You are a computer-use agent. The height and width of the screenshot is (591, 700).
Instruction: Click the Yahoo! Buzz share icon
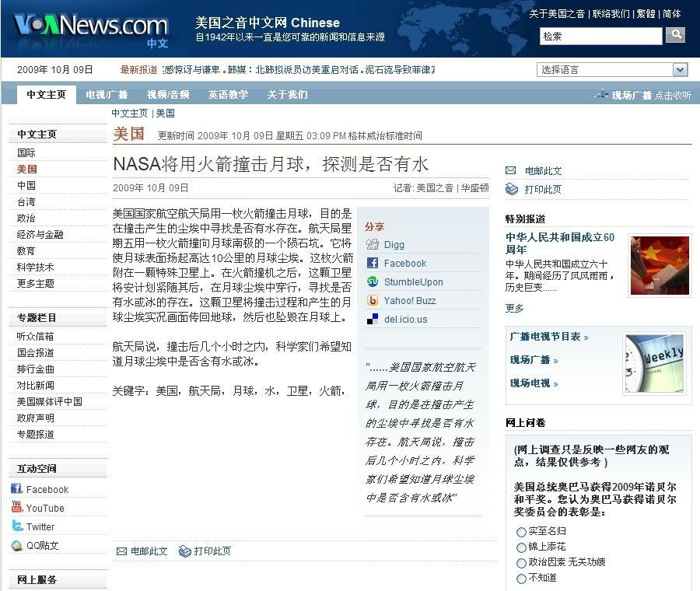(x=373, y=301)
